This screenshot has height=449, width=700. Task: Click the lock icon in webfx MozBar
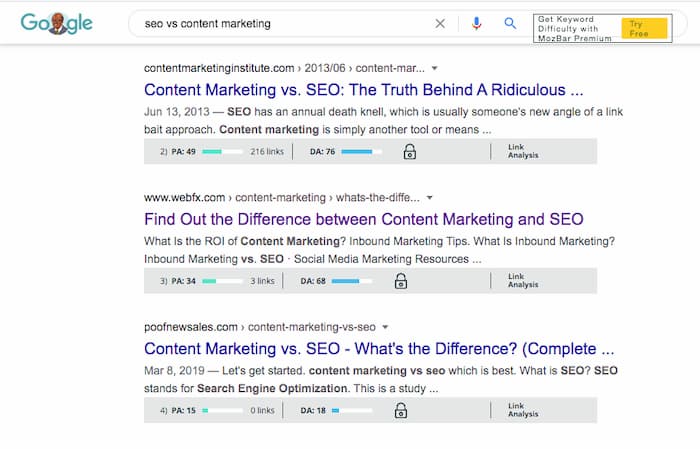coord(401,281)
